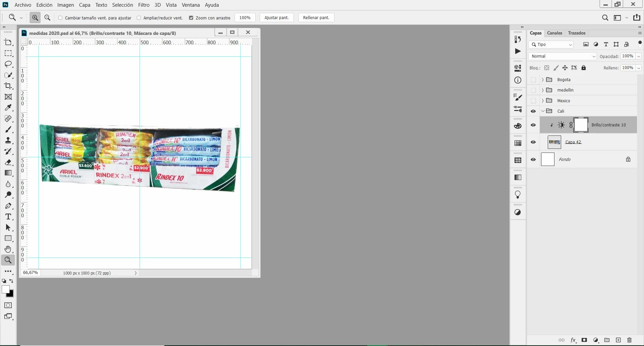644x346 pixels.
Task: Open the search icon in options bar
Action: click(x=605, y=18)
